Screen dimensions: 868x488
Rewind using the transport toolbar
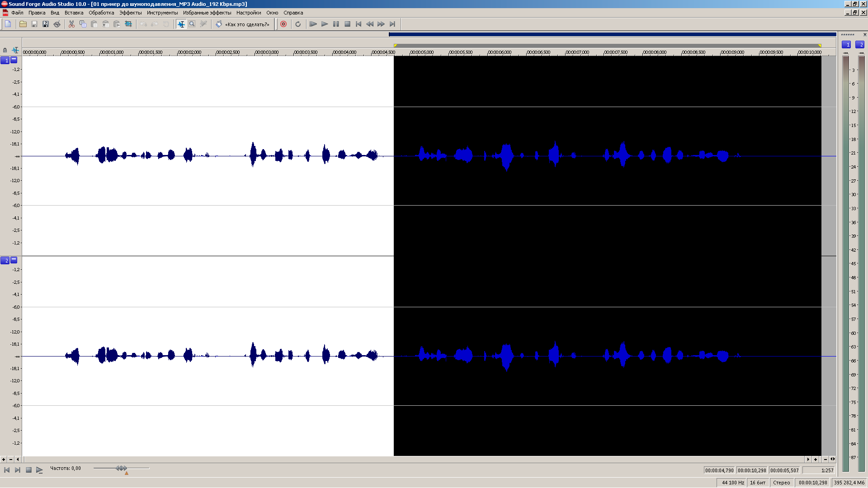[x=370, y=24]
